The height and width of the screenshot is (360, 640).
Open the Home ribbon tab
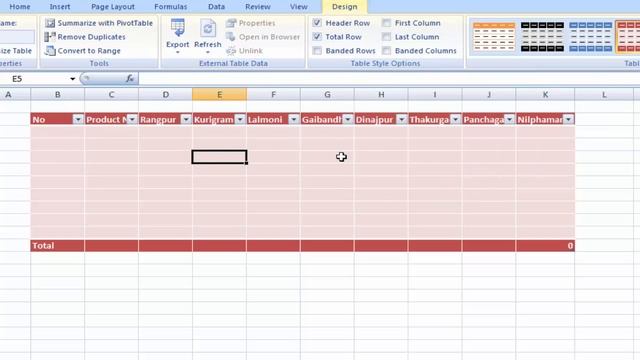(20, 7)
